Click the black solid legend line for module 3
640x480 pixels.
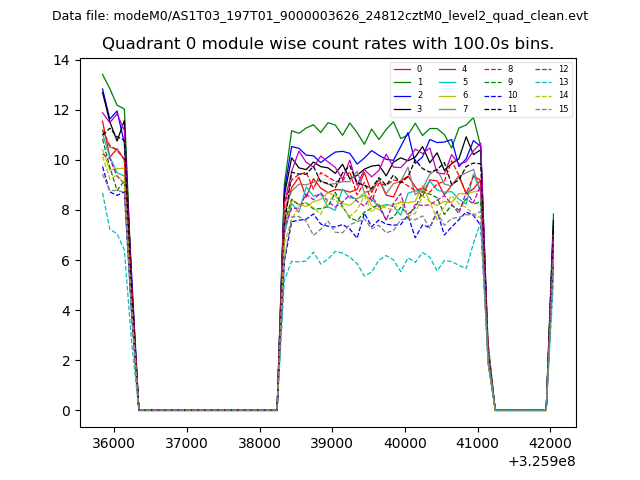pos(402,108)
